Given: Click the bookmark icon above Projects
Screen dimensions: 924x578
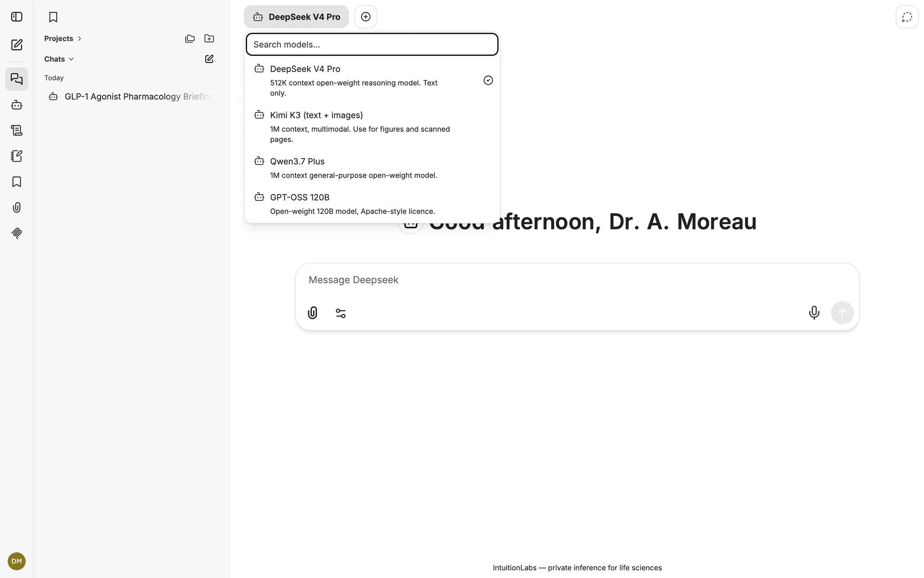Looking at the screenshot, I should pyautogui.click(x=53, y=17).
